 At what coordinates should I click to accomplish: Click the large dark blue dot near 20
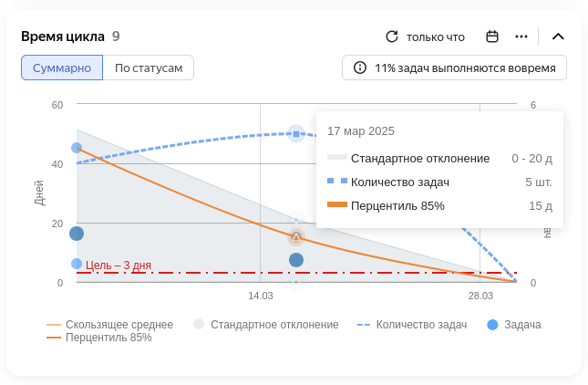77,234
